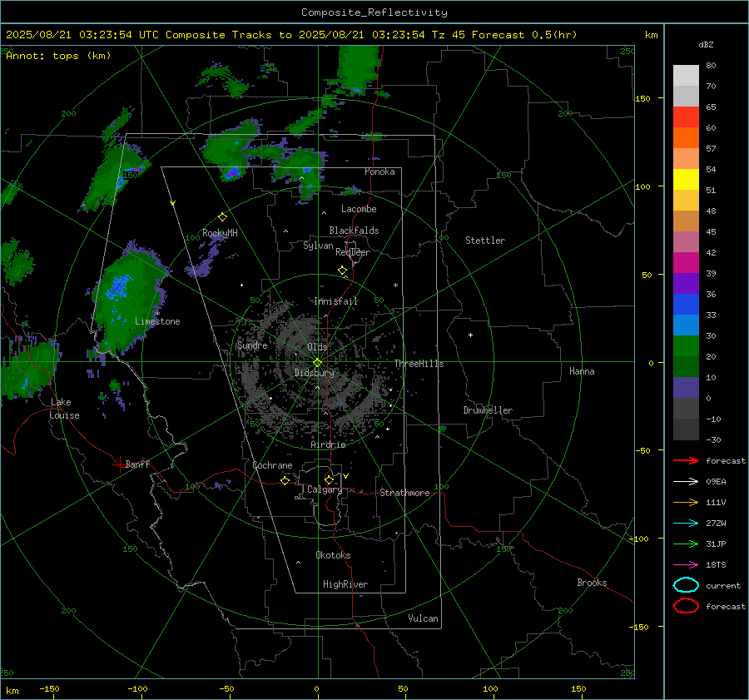The height and width of the screenshot is (700, 749).
Task: Click the yellow diamond marker below Cochrane
Action: pyautogui.click(x=285, y=480)
